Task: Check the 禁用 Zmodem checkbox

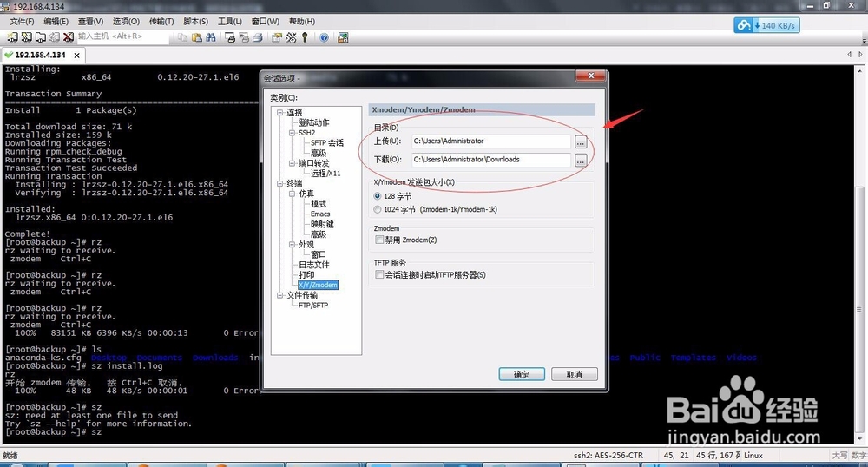Action: (x=379, y=240)
